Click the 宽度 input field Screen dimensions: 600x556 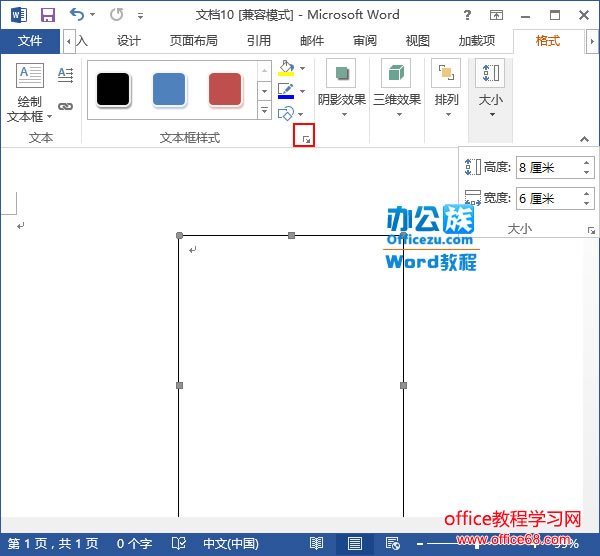pos(549,198)
